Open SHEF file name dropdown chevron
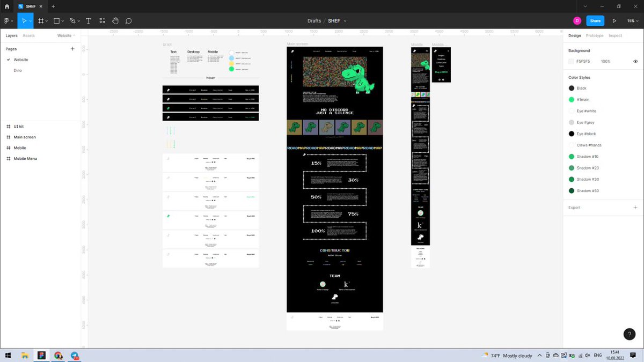Screen dimensions: 644x362 tap(345, 21)
